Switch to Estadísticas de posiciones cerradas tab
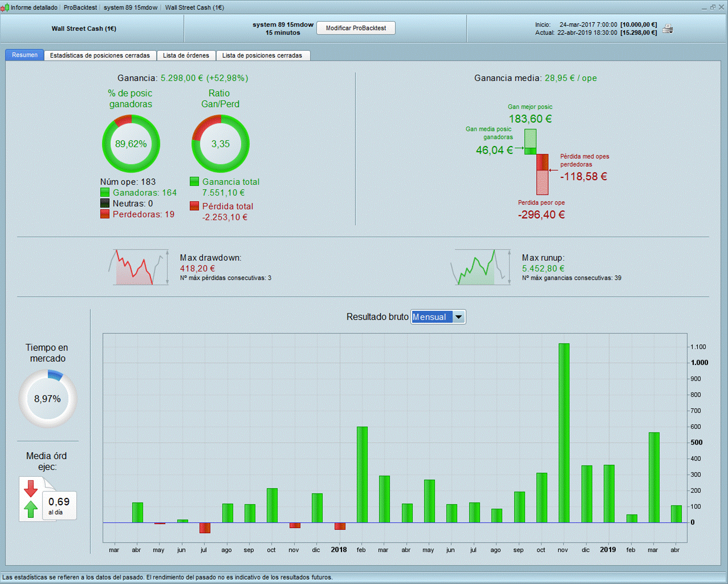Screen dimensions: 728x584 (100, 55)
